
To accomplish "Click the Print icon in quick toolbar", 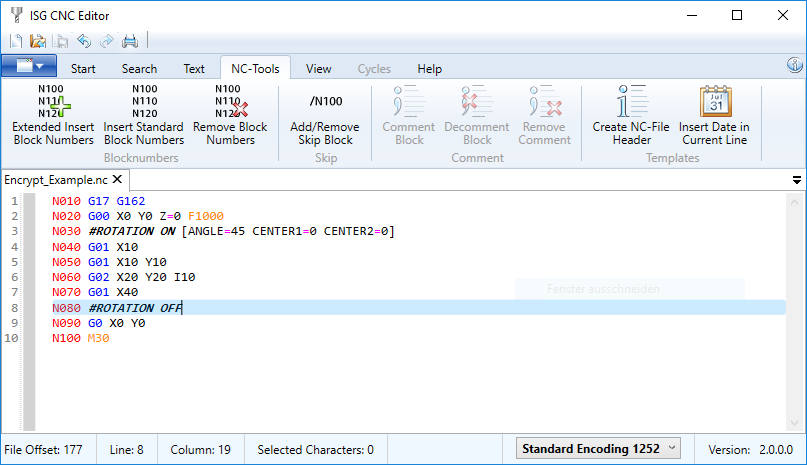I will (130, 41).
